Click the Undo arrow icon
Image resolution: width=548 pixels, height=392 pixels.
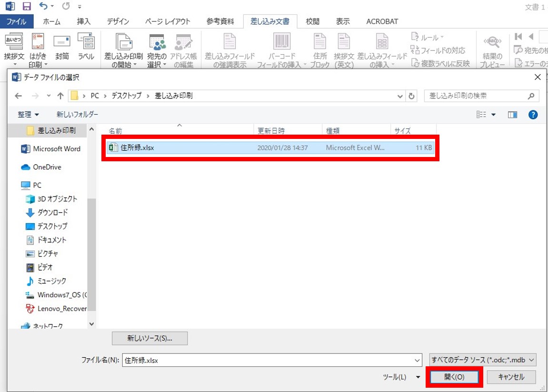tap(43, 6)
